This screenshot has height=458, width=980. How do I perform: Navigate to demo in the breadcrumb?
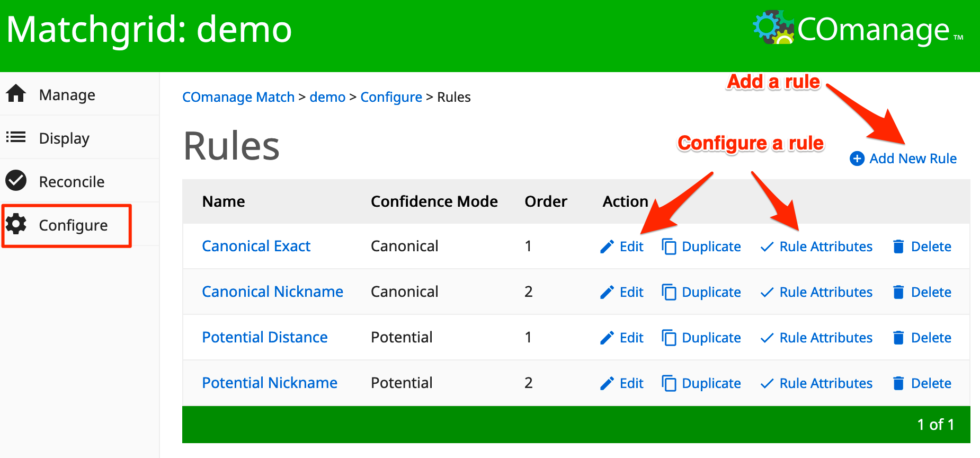pos(327,97)
